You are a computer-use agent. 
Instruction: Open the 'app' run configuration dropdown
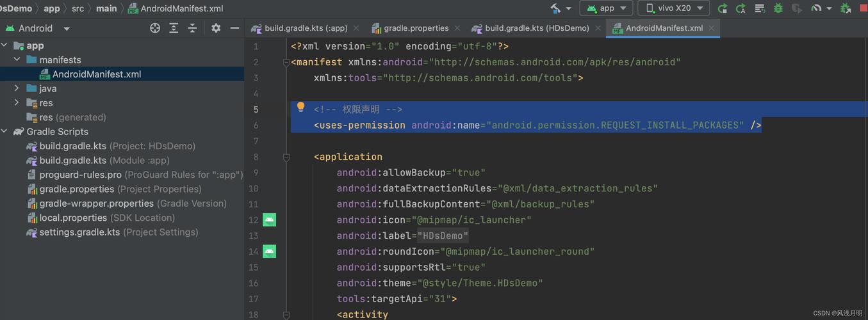tap(606, 8)
